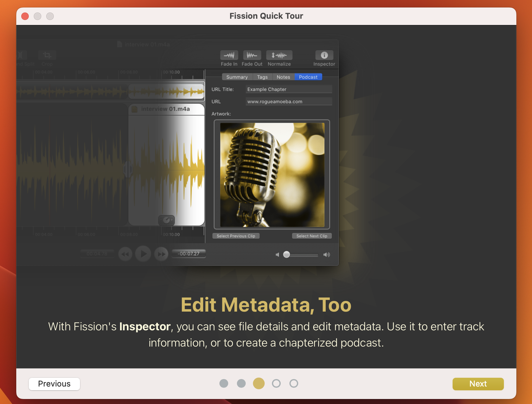The image size is (532, 404).
Task: Switch to the Tags tab
Action: (x=262, y=77)
